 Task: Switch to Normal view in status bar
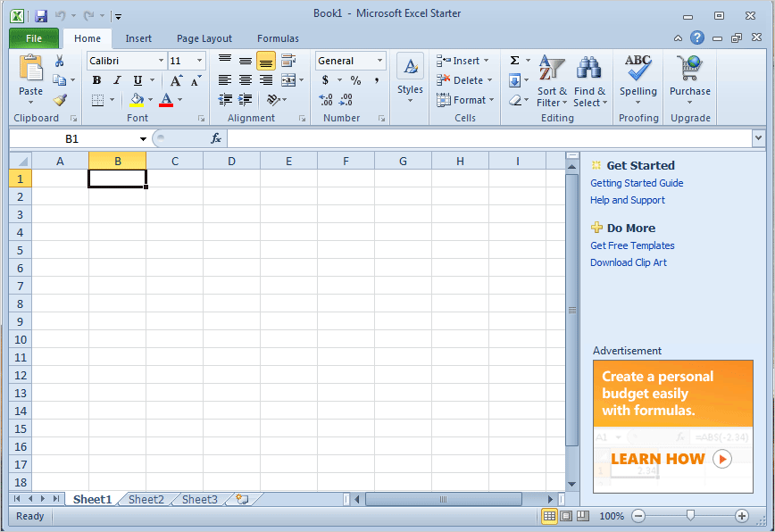pyautogui.click(x=549, y=516)
